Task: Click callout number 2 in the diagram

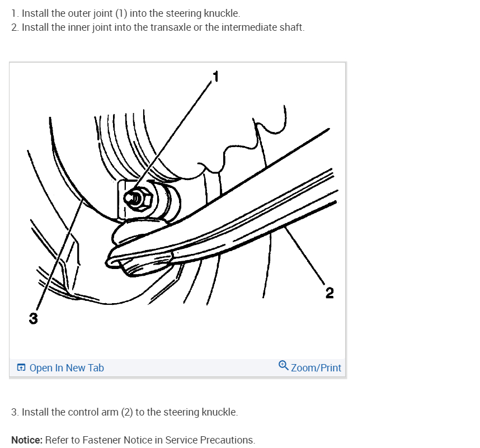Action: [330, 293]
